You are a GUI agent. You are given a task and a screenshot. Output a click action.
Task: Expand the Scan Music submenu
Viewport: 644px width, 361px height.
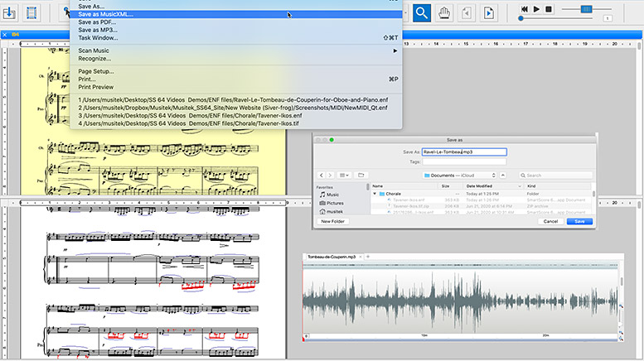pos(236,51)
